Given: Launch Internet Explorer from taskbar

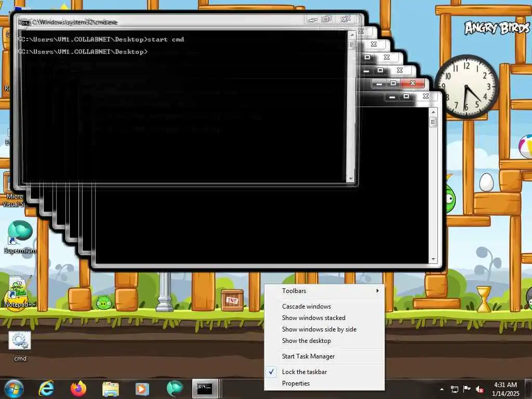Looking at the screenshot, I should click(x=46, y=389).
